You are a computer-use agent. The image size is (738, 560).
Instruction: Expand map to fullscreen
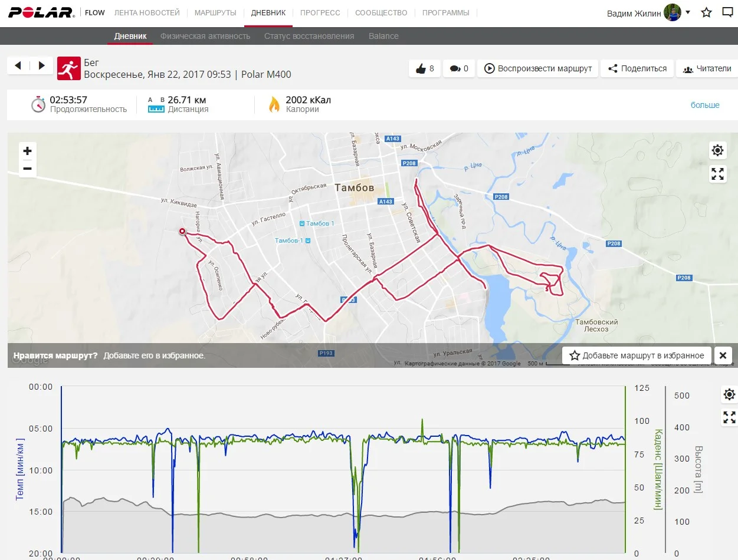[717, 174]
